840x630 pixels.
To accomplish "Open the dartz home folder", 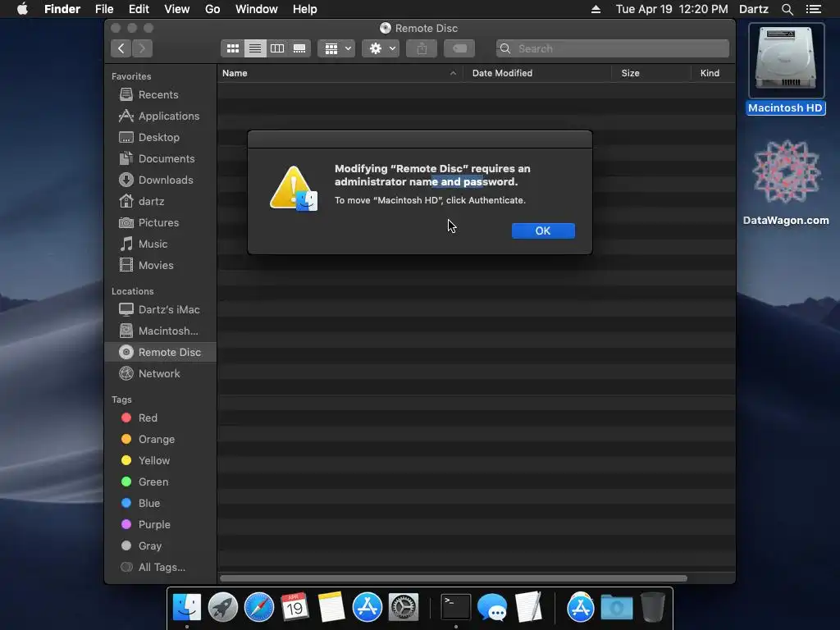I will (x=161, y=202).
